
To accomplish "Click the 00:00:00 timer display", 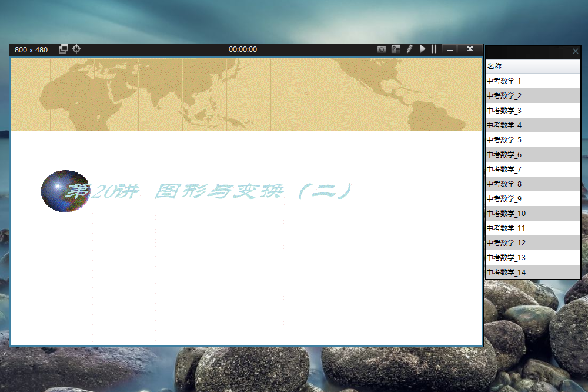I will click(243, 49).
